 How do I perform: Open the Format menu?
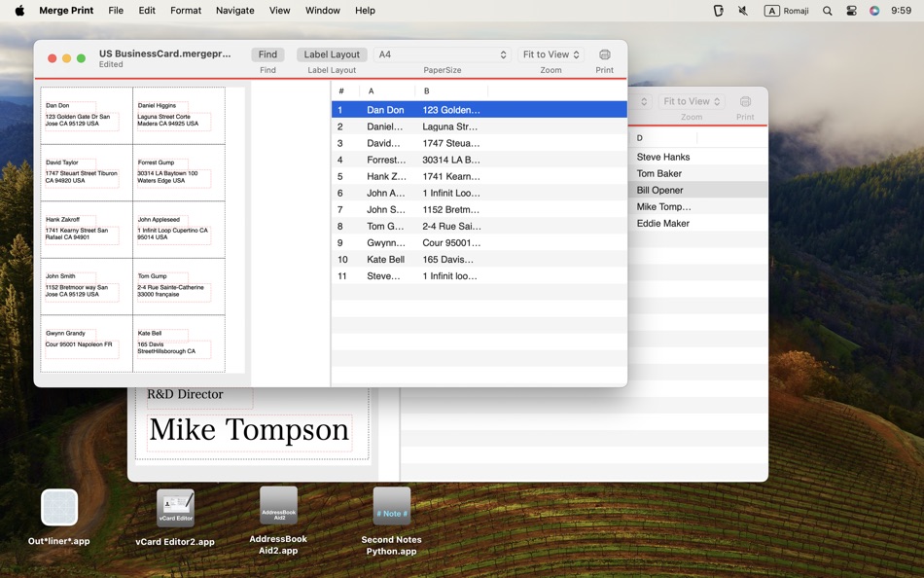pos(186,10)
